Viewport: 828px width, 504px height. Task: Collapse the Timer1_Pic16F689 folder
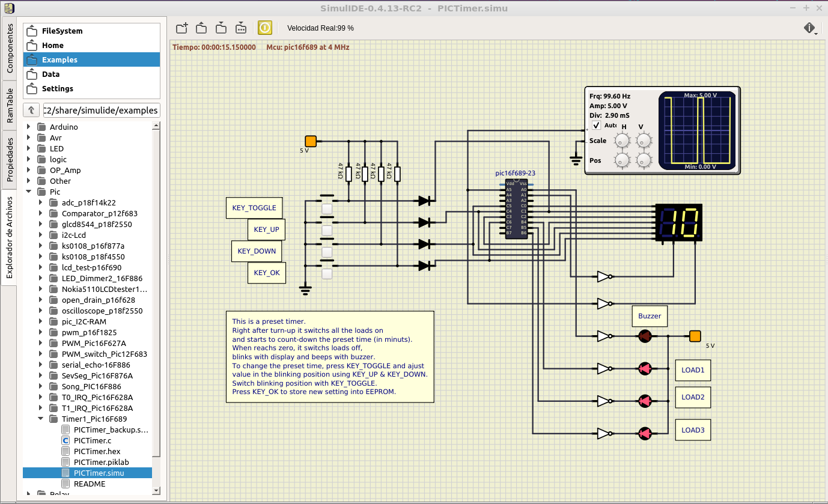[40, 419]
